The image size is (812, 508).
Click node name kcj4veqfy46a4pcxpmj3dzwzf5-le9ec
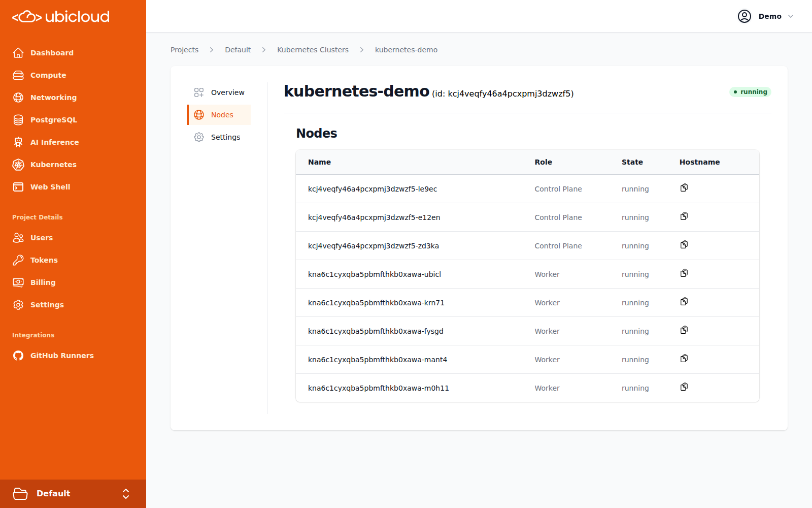[x=373, y=189]
